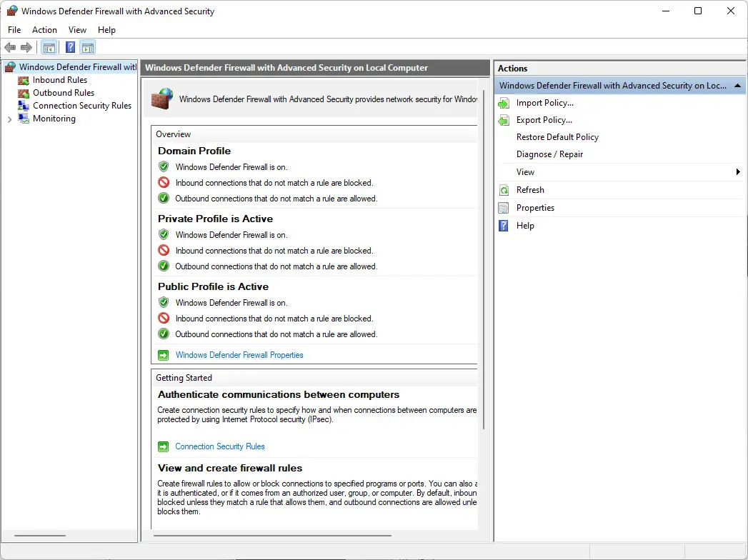Click 'Authenticate communications between computers' heading
The width and height of the screenshot is (748, 560).
pos(279,394)
